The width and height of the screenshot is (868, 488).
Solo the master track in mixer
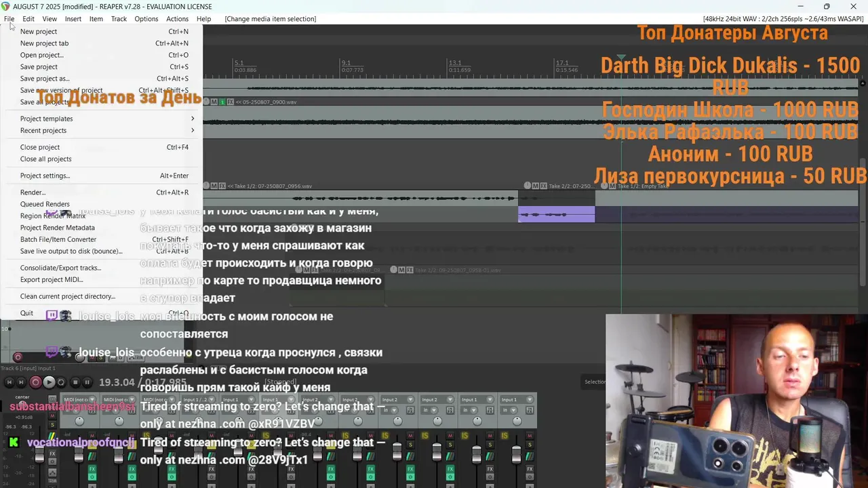click(52, 425)
